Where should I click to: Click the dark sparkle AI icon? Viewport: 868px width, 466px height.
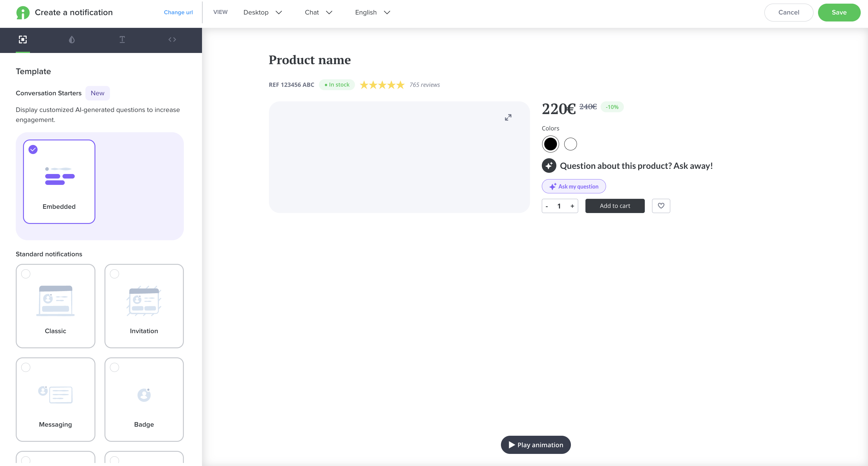click(549, 166)
